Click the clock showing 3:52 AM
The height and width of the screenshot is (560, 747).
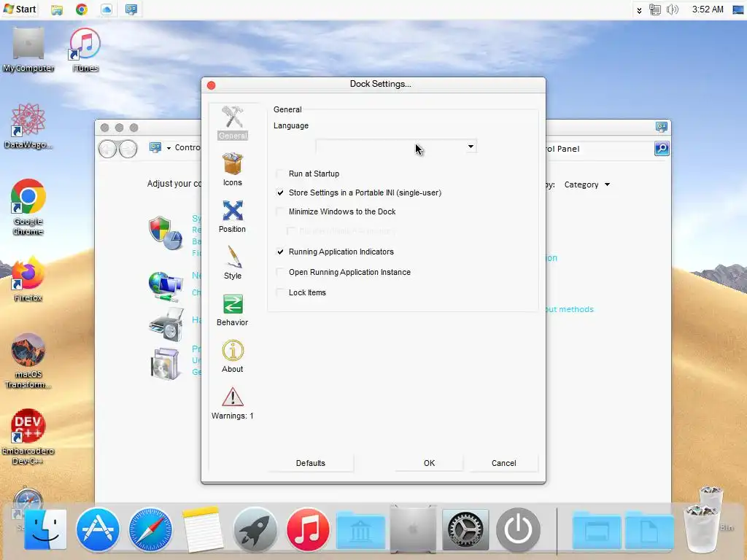pyautogui.click(x=708, y=9)
